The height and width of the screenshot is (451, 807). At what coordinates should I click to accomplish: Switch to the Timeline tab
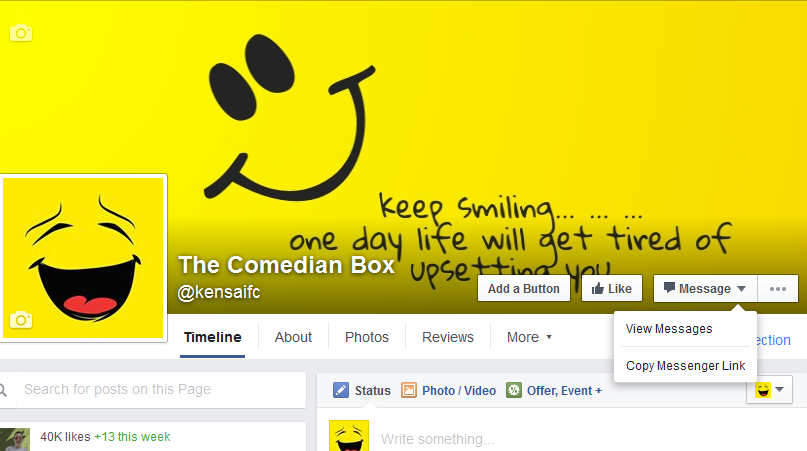213,337
